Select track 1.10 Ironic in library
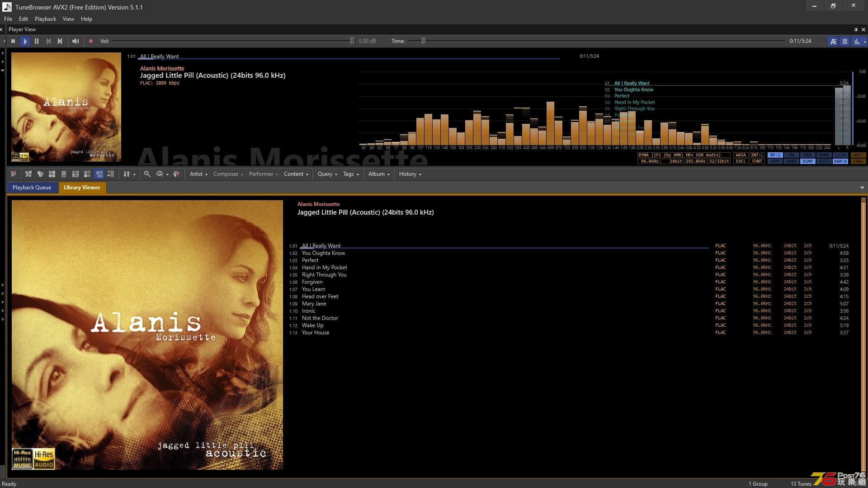The image size is (868, 488). (x=569, y=311)
